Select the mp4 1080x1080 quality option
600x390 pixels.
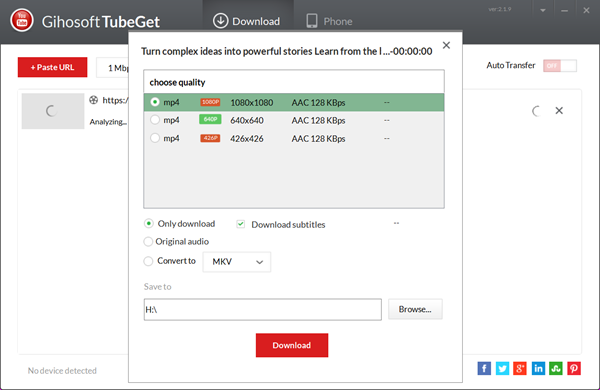click(x=294, y=102)
